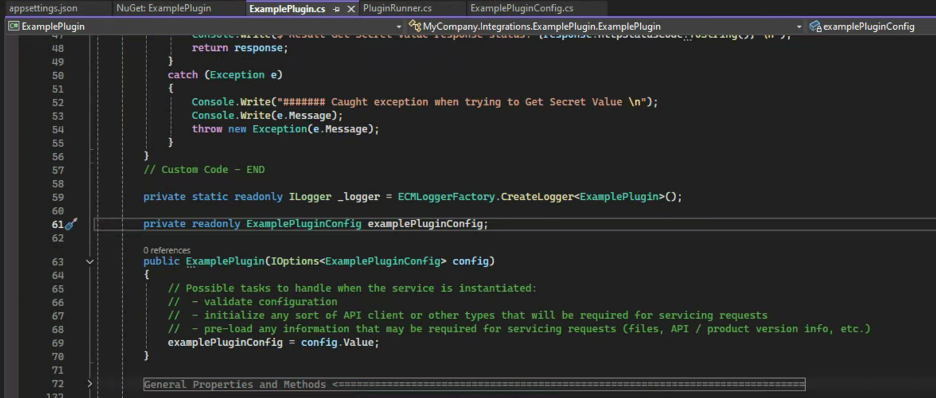Open the ExamplePluginConfig.cs tab

click(x=522, y=8)
